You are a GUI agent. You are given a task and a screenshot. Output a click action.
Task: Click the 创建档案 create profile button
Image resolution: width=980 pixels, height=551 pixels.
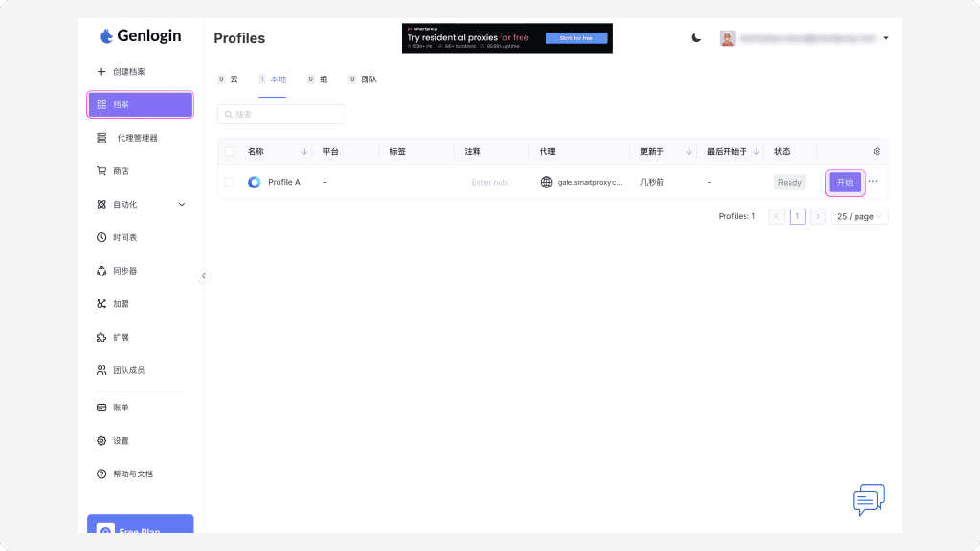[128, 72]
